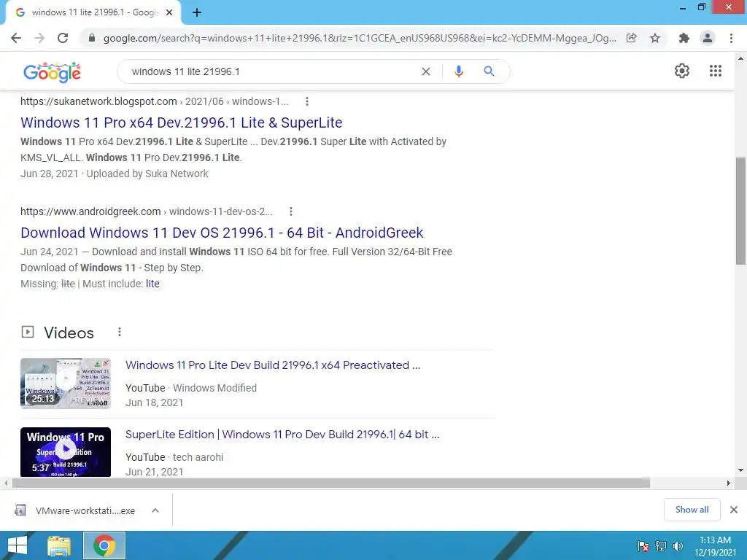Open Windows 11 Pro x64 Dev.21996.1 Lite link
This screenshot has height=560, width=747.
(181, 122)
